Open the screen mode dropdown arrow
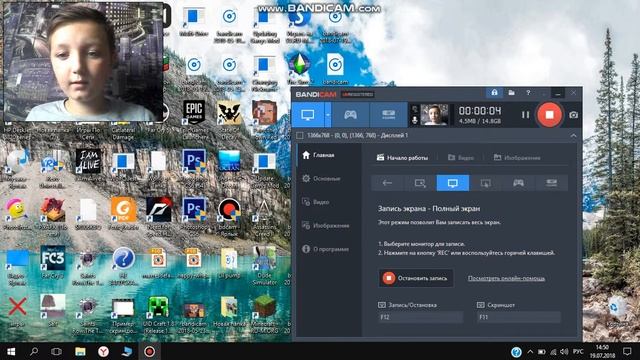640x360 pixels. [x=328, y=115]
